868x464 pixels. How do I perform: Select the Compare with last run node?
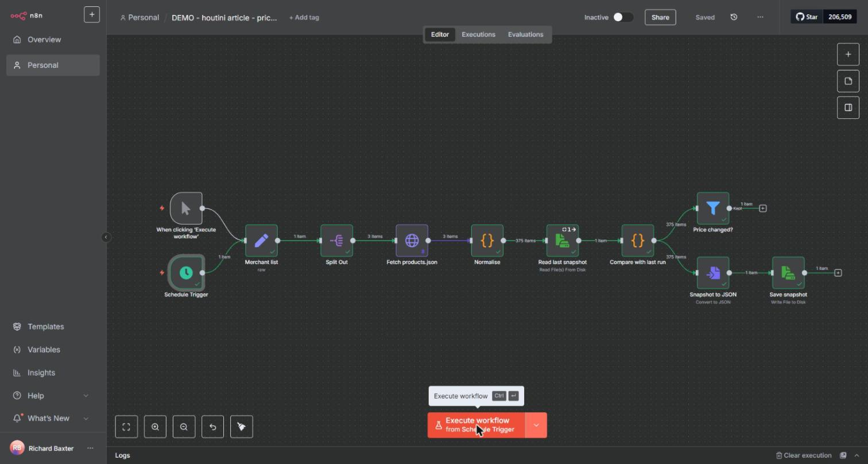(638, 241)
